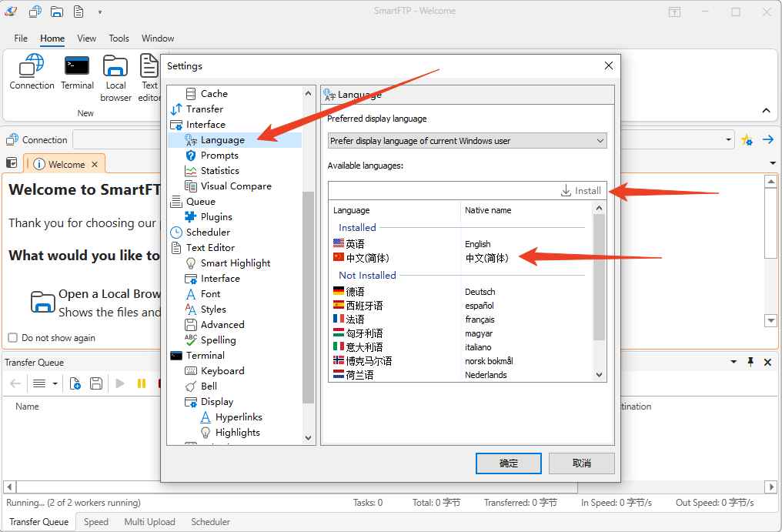The height and width of the screenshot is (532, 782).
Task: Switch to the Speed bottom tab
Action: coord(95,521)
